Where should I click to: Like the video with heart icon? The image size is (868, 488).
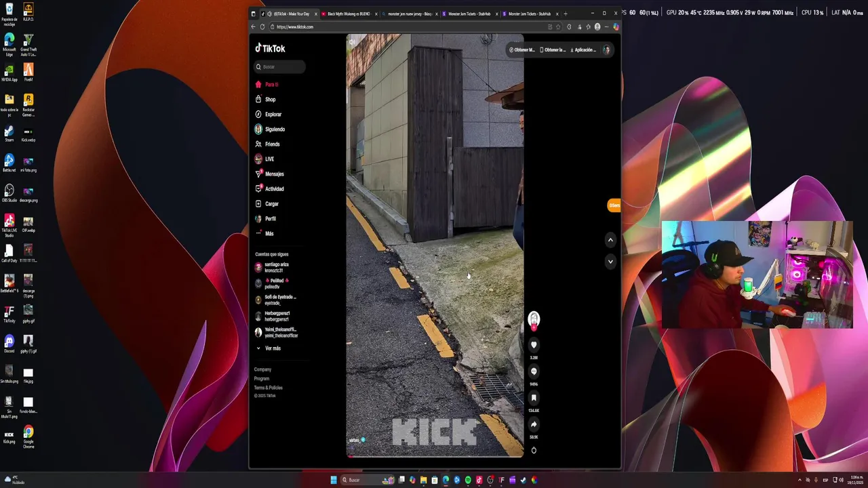pos(534,345)
